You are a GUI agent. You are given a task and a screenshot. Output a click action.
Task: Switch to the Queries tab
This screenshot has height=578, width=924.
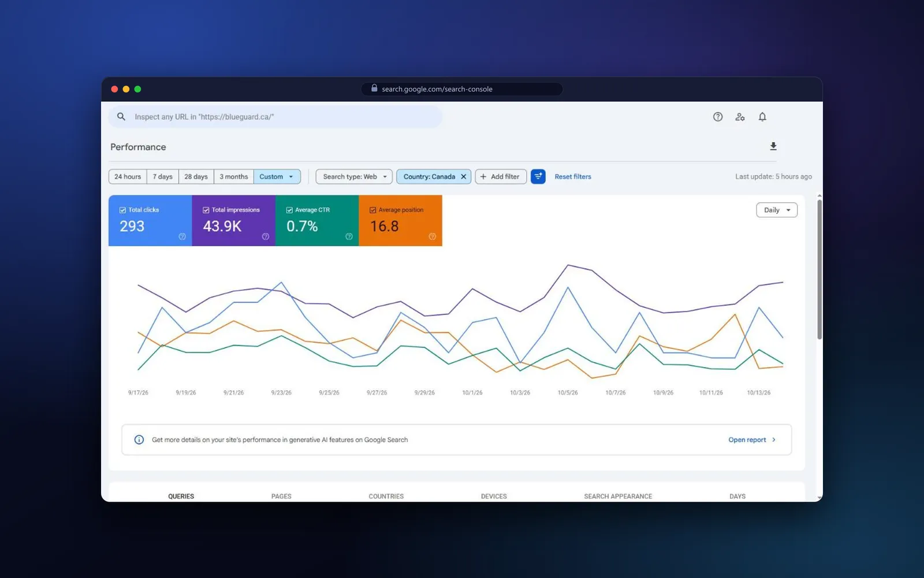[x=181, y=496]
